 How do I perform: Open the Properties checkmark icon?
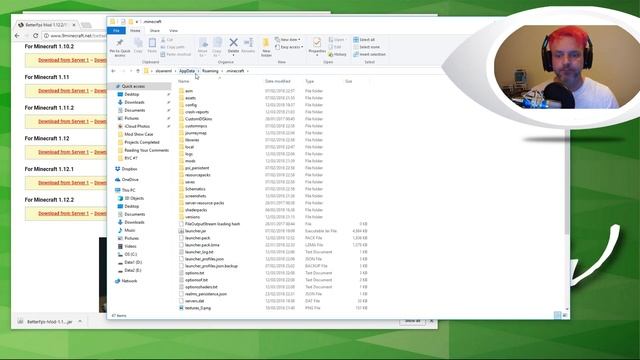coord(317,42)
